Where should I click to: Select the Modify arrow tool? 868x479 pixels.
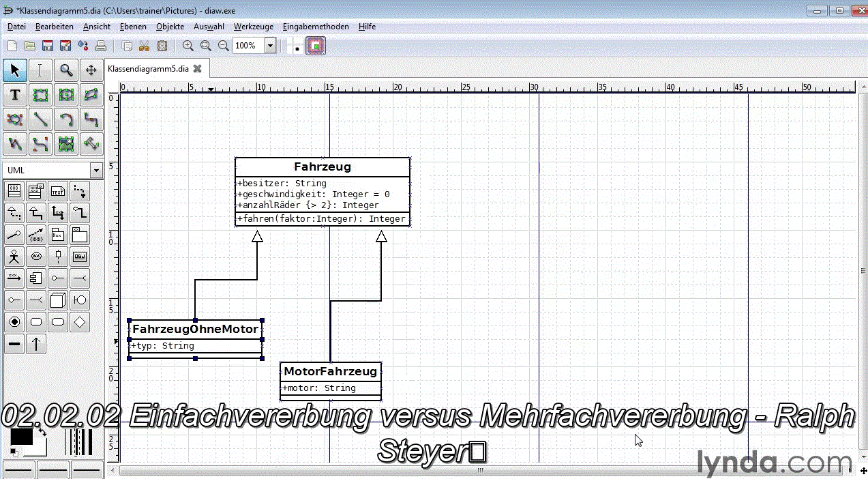pos(15,70)
